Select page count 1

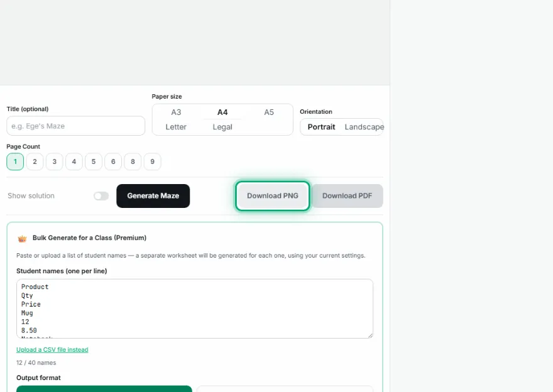pyautogui.click(x=15, y=161)
